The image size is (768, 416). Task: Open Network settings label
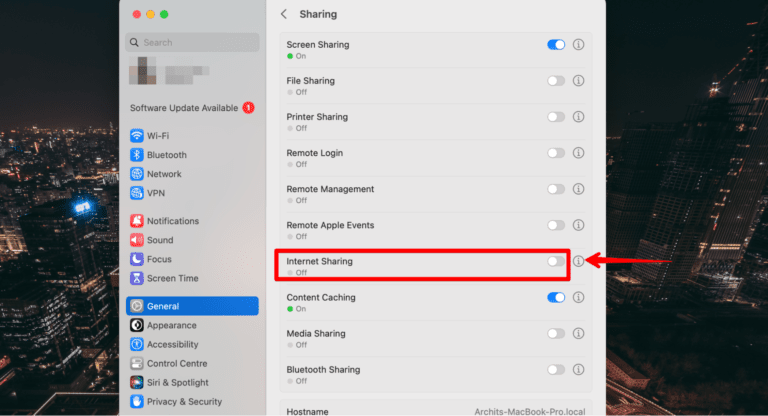coord(164,174)
